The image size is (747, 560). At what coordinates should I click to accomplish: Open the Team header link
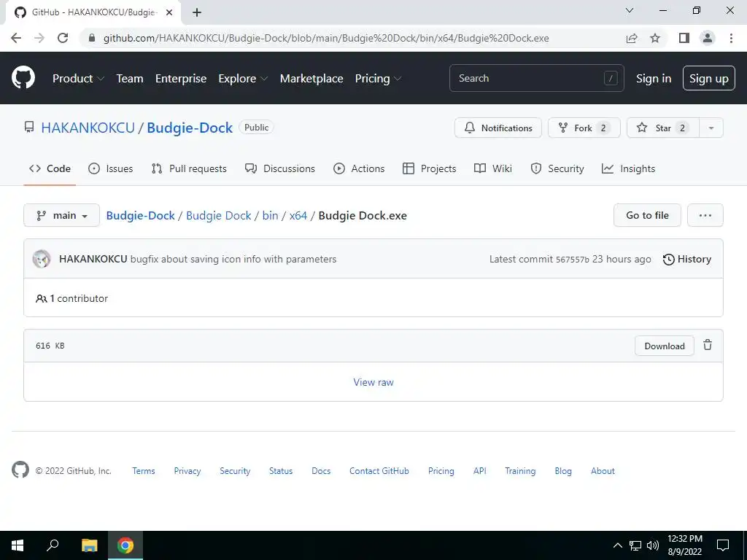click(130, 79)
